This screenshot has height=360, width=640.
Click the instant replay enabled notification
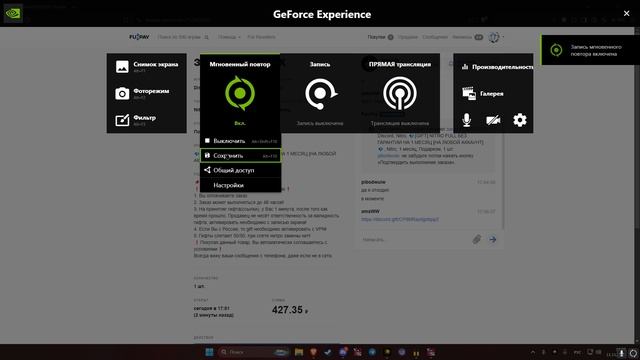(591, 50)
